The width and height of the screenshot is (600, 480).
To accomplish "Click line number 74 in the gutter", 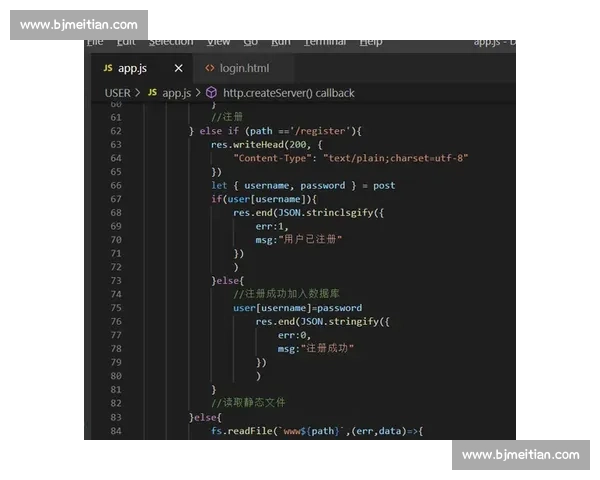I will coord(115,294).
